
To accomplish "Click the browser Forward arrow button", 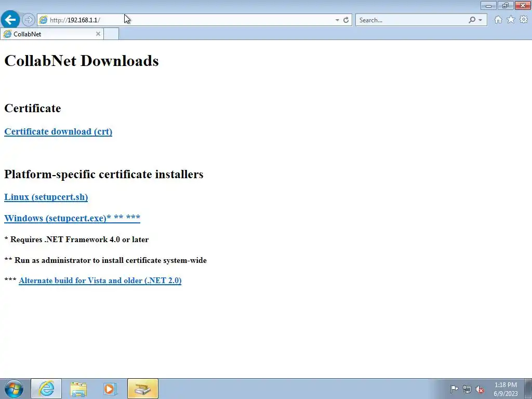I will click(x=29, y=20).
